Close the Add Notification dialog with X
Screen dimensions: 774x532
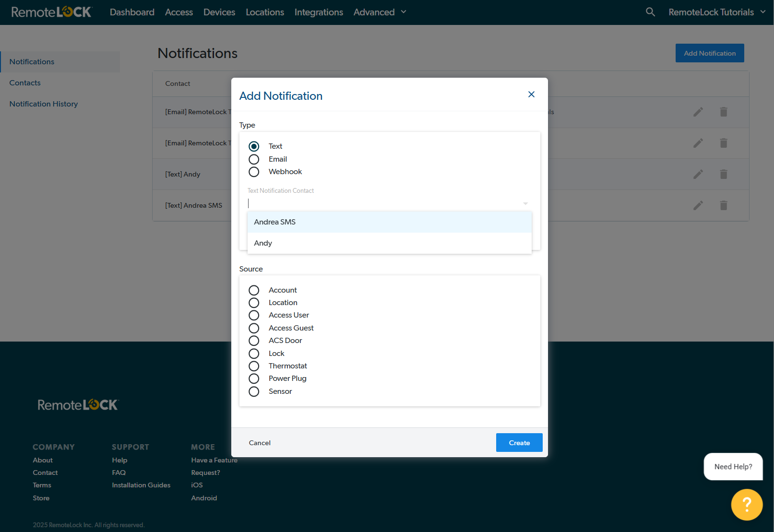[531, 95]
